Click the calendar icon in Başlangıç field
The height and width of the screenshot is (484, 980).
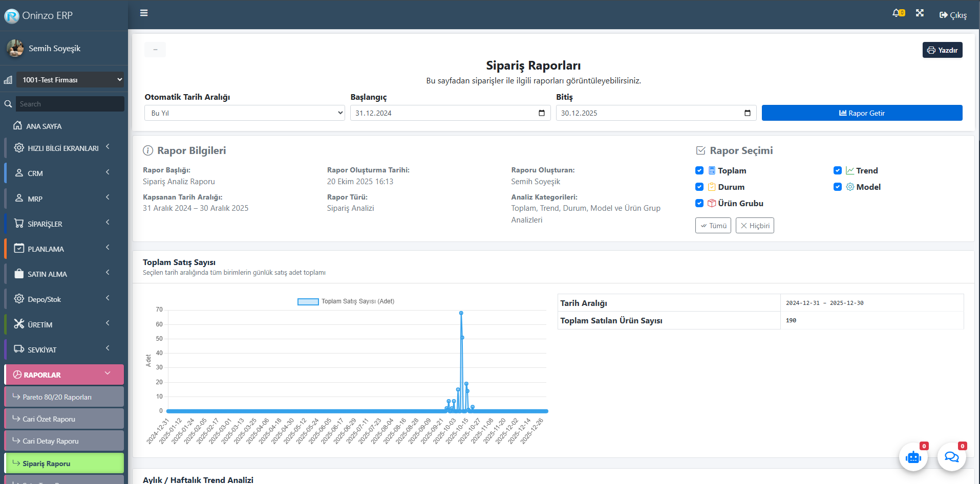(x=542, y=113)
